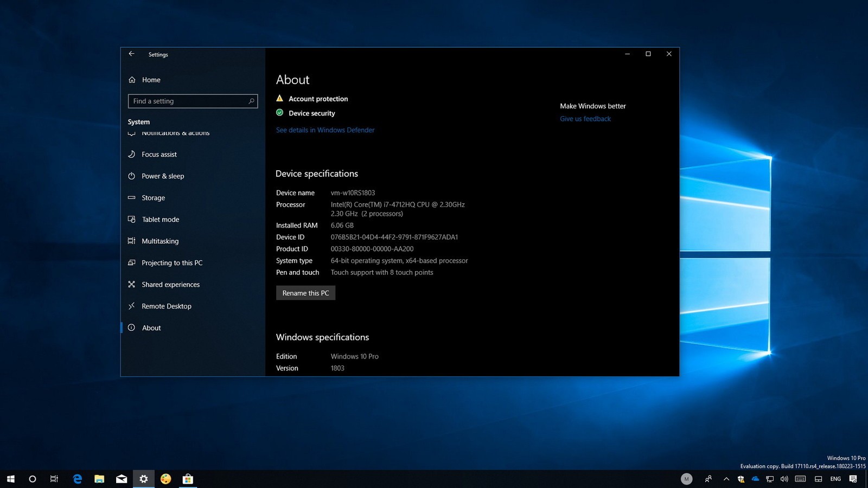Click the Rename this PC button
This screenshot has height=488, width=868.
coord(305,293)
